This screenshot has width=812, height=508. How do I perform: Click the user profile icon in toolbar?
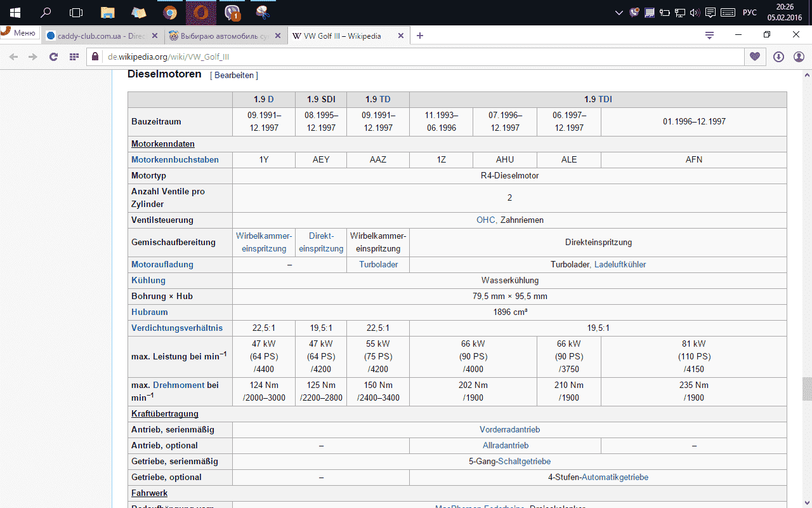(x=799, y=57)
